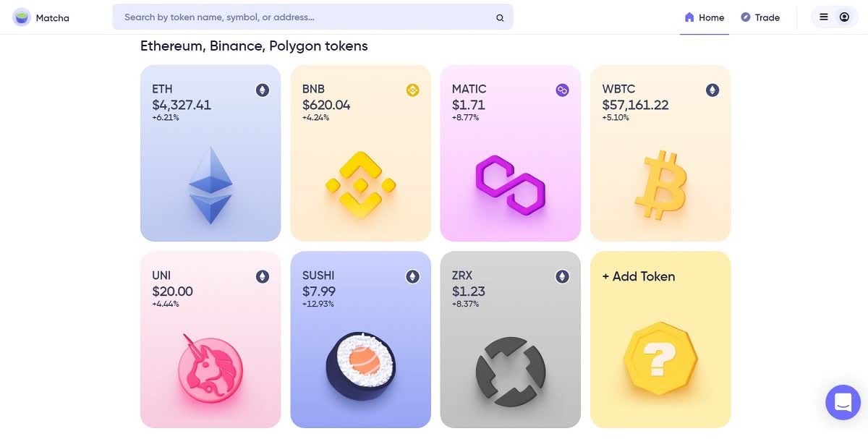Click the Ethereum badge on WBTC card
This screenshot has height=439, width=868.
click(712, 90)
